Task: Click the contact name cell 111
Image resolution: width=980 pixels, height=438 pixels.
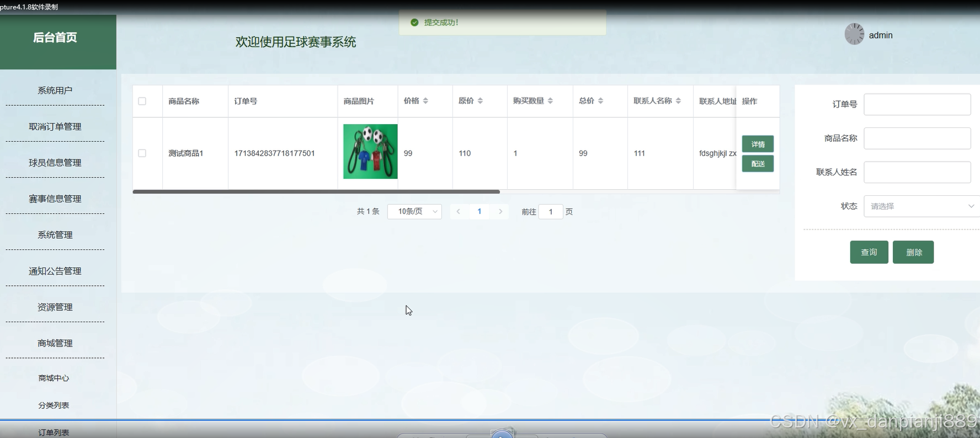Action: [x=640, y=153]
